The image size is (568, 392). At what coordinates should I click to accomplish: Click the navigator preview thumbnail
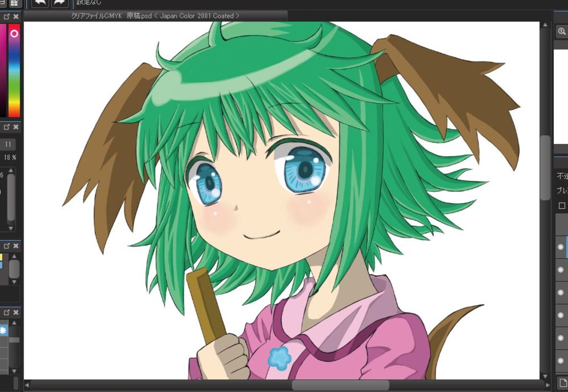[x=561, y=97]
